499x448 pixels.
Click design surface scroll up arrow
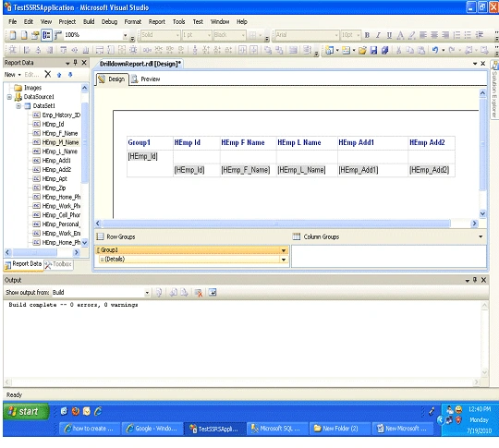(482, 93)
